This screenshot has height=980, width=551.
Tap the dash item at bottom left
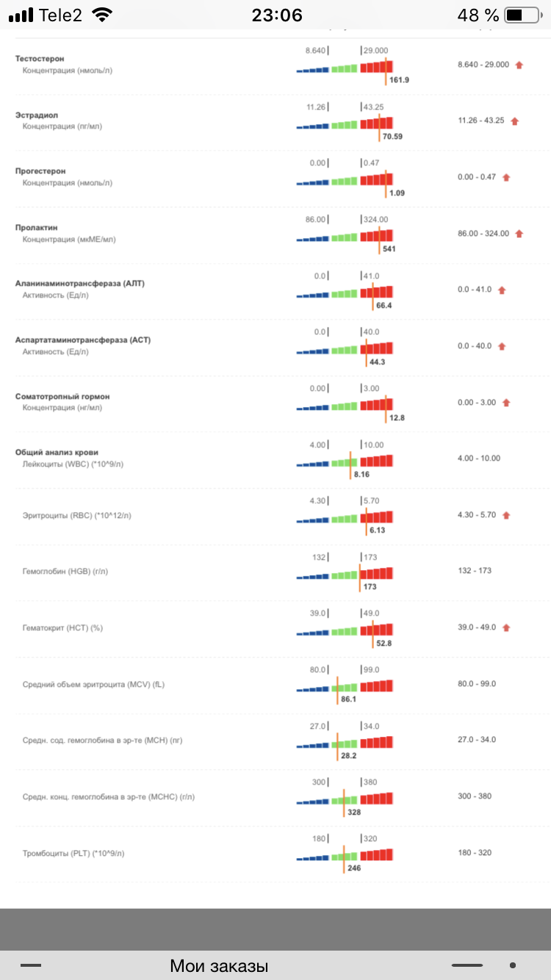click(31, 965)
